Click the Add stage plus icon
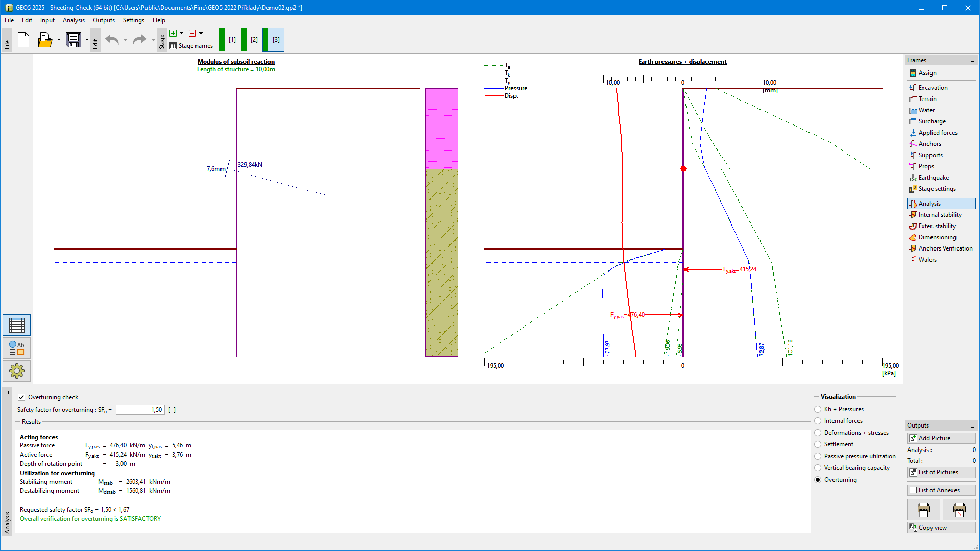This screenshot has height=551, width=980. pos(173,33)
